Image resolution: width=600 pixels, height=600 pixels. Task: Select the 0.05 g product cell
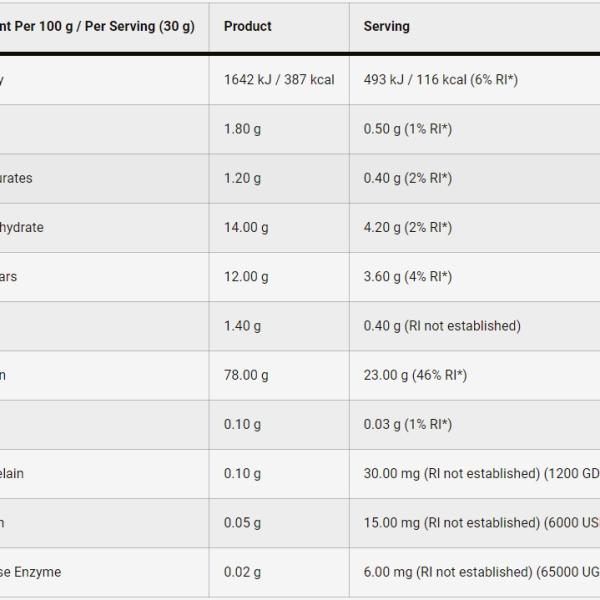point(242,522)
